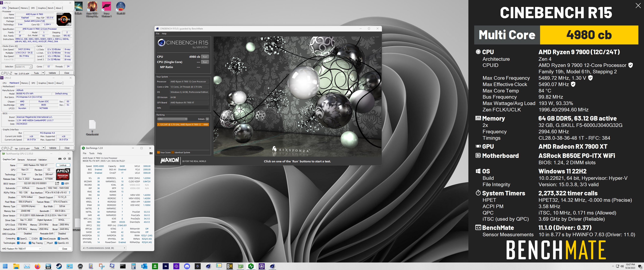Open the GPU selection dropdown in GPU-Z

(x=22, y=249)
